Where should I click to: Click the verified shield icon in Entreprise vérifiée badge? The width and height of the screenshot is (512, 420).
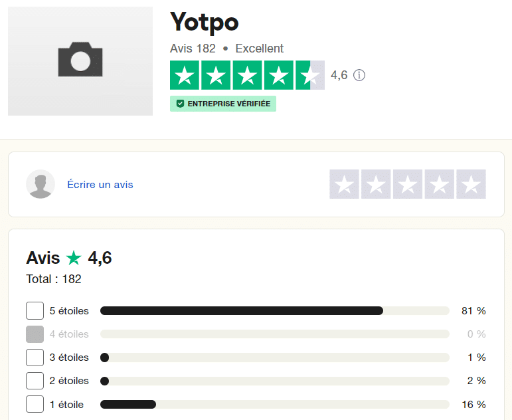(x=180, y=104)
